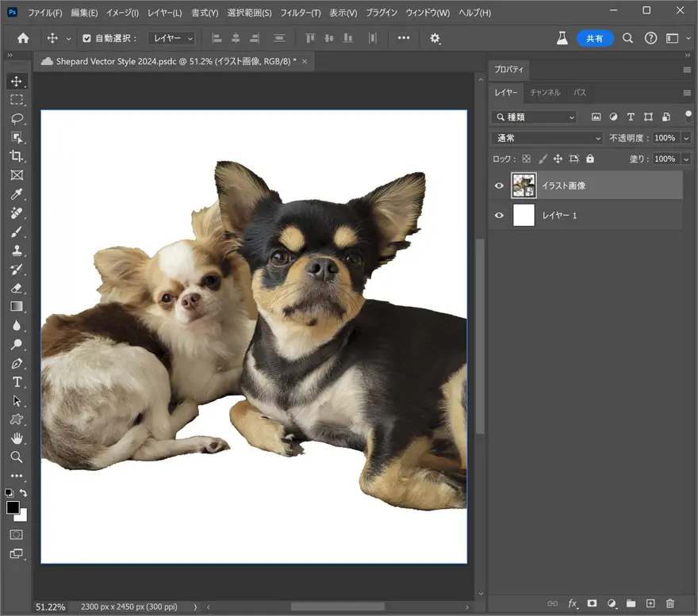This screenshot has height=616, width=698.
Task: Create a new layer with plus icon
Action: click(x=650, y=604)
